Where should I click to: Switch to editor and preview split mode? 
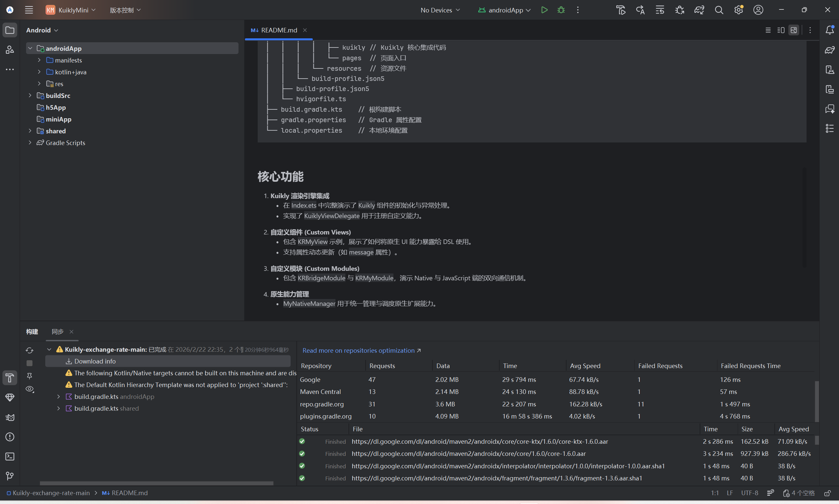(x=781, y=30)
